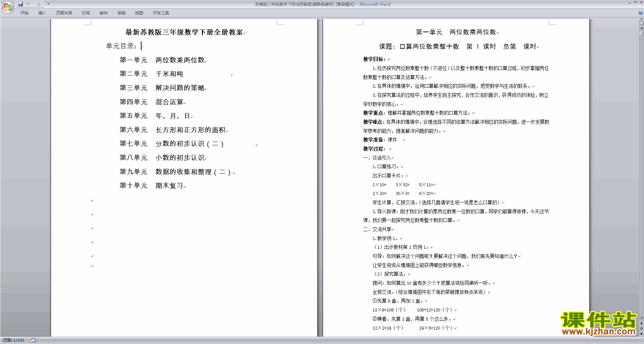Click the 一、谈话引入 heading

pyautogui.click(x=377, y=158)
